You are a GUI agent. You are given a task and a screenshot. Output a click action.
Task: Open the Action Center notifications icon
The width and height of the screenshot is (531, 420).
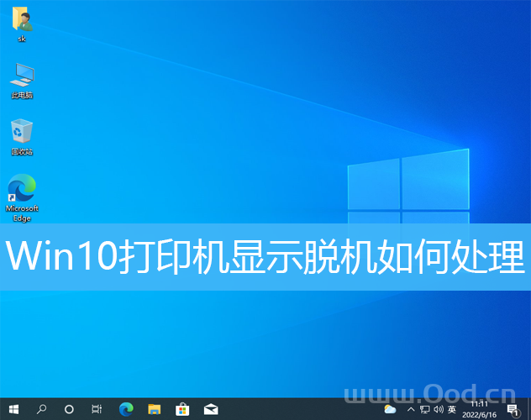pos(513,409)
